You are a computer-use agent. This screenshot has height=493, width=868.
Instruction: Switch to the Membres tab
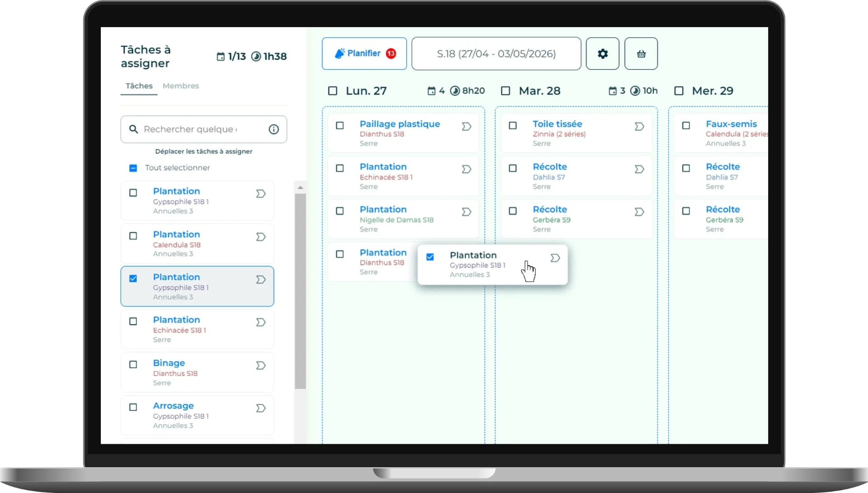coord(181,86)
